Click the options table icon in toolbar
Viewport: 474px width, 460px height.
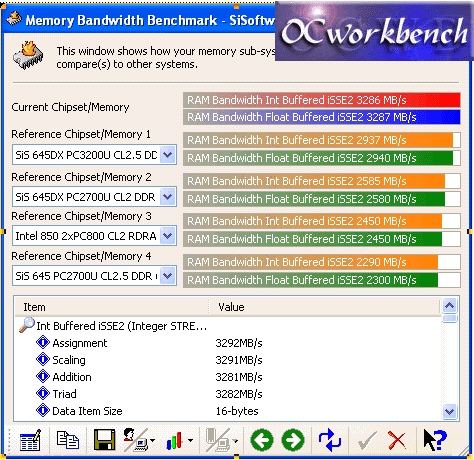coord(30,441)
